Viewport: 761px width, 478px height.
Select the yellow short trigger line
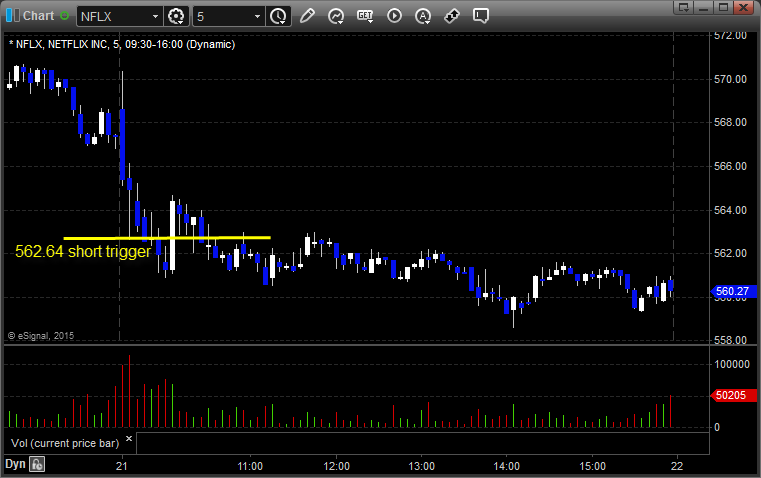pos(167,238)
